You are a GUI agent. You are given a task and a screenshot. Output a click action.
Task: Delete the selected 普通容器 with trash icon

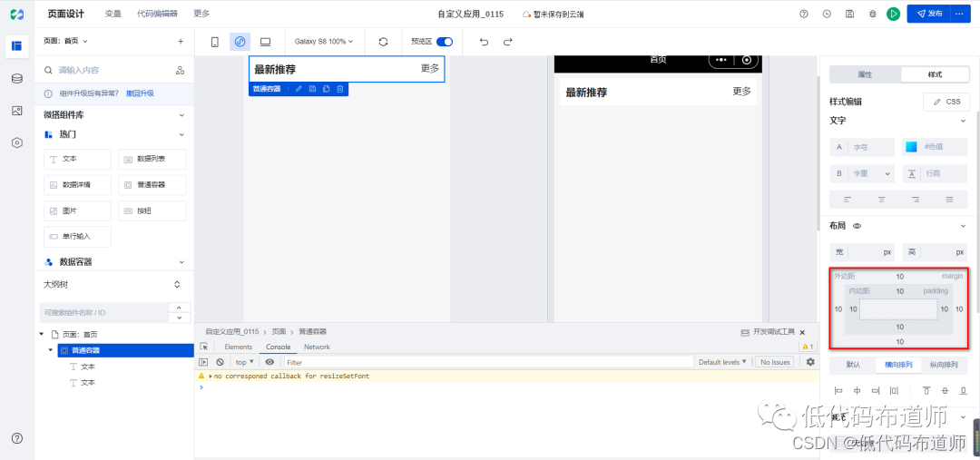(340, 90)
